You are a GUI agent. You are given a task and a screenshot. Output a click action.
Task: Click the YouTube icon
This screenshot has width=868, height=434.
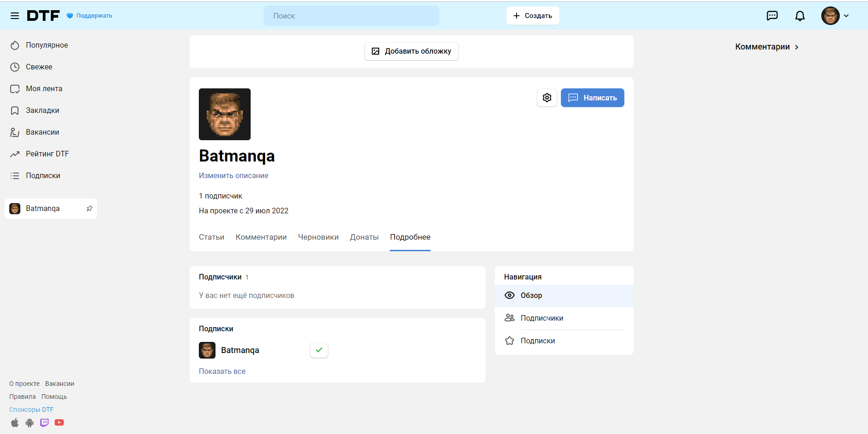[x=59, y=422]
